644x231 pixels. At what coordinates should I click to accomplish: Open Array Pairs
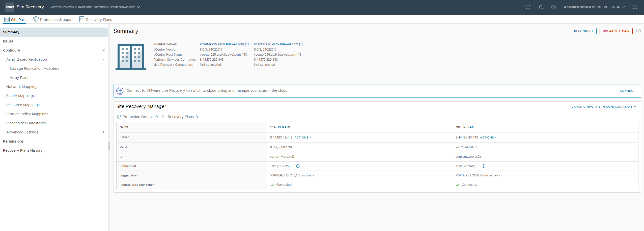(x=19, y=78)
